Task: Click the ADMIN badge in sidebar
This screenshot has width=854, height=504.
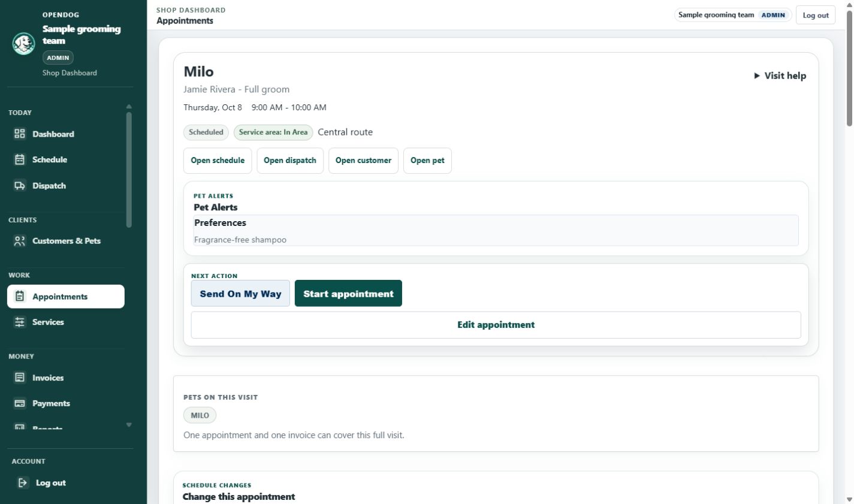Action: 58,58
